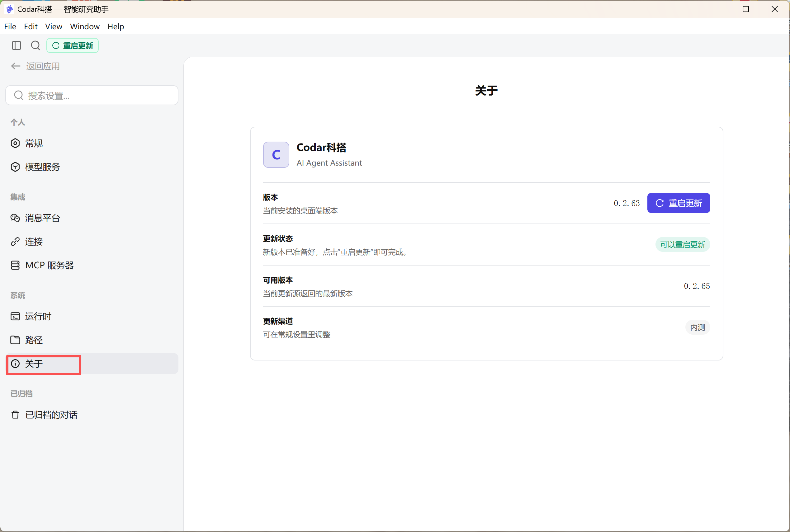Image resolution: width=790 pixels, height=532 pixels.
Task: Open 消息平台 chat icon
Action: pyautogui.click(x=15, y=218)
